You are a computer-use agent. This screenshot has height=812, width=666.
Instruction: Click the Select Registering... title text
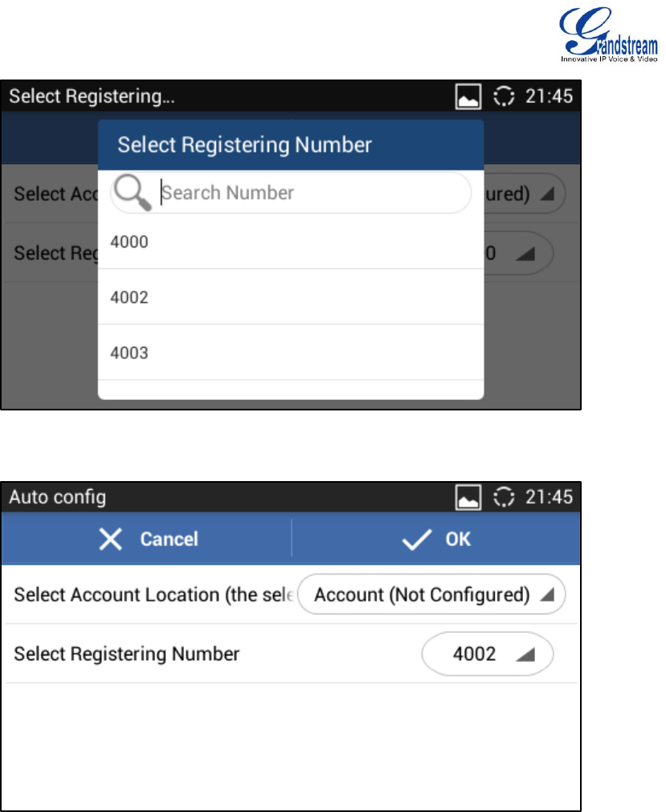92,96
